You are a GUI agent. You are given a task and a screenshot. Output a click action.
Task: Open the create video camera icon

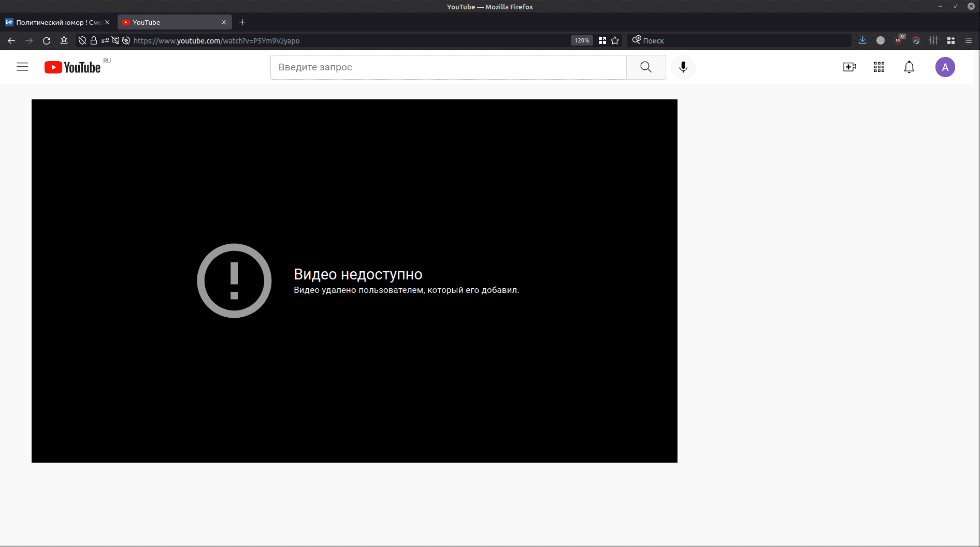coord(849,67)
